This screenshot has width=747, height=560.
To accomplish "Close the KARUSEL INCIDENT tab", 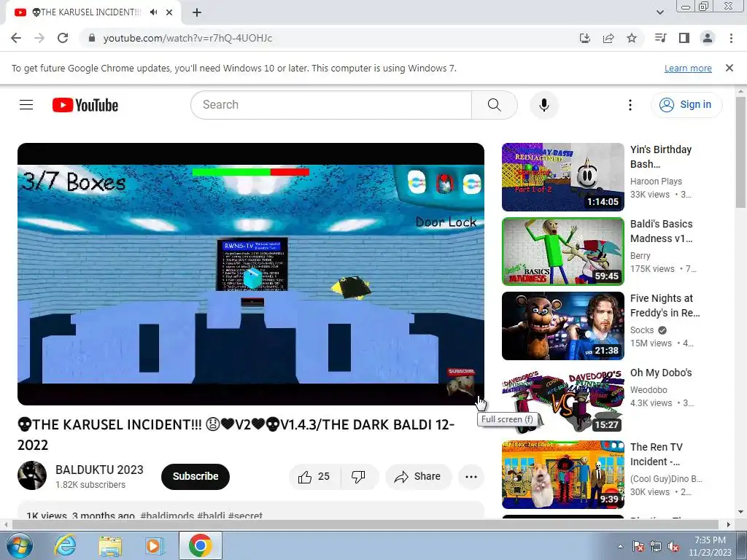I will click(x=169, y=12).
